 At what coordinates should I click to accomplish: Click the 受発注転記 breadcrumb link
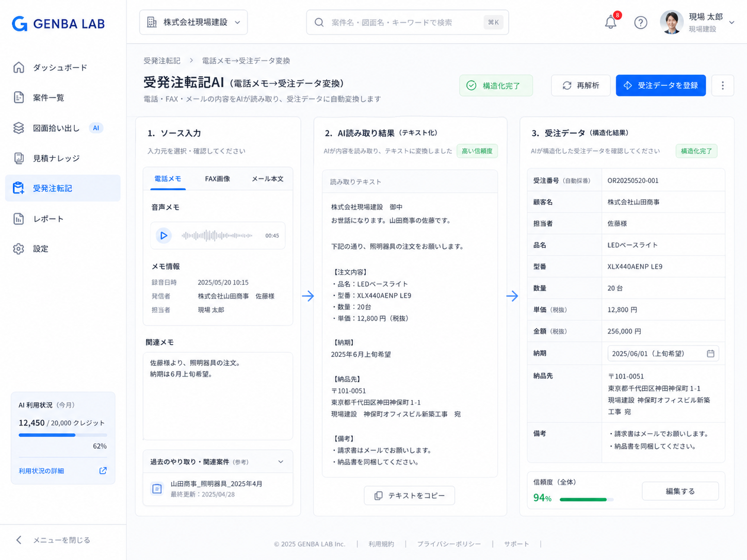(162, 61)
